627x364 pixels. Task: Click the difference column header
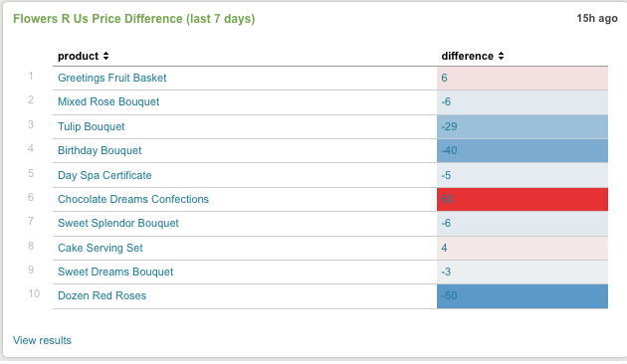[x=467, y=56]
